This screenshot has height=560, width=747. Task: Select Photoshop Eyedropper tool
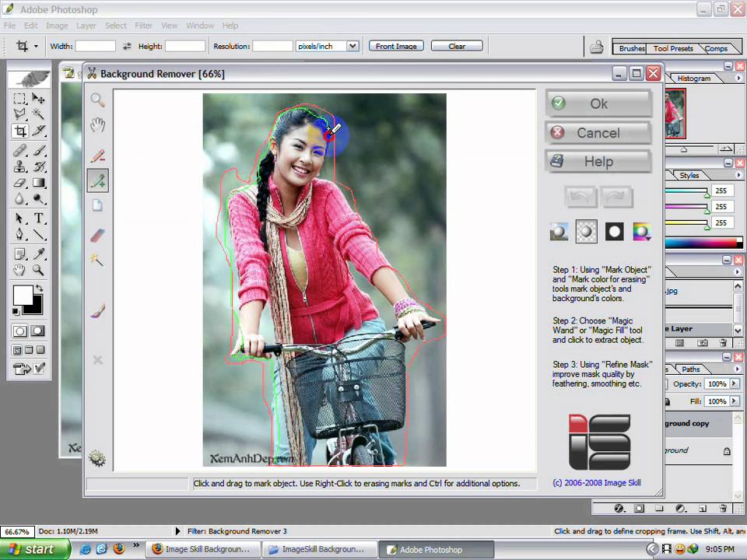39,254
